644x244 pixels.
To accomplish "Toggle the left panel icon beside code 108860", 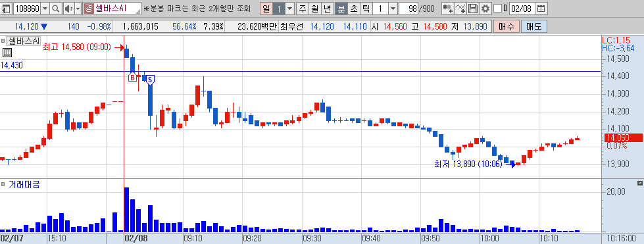I will pyautogui.click(x=7, y=8).
